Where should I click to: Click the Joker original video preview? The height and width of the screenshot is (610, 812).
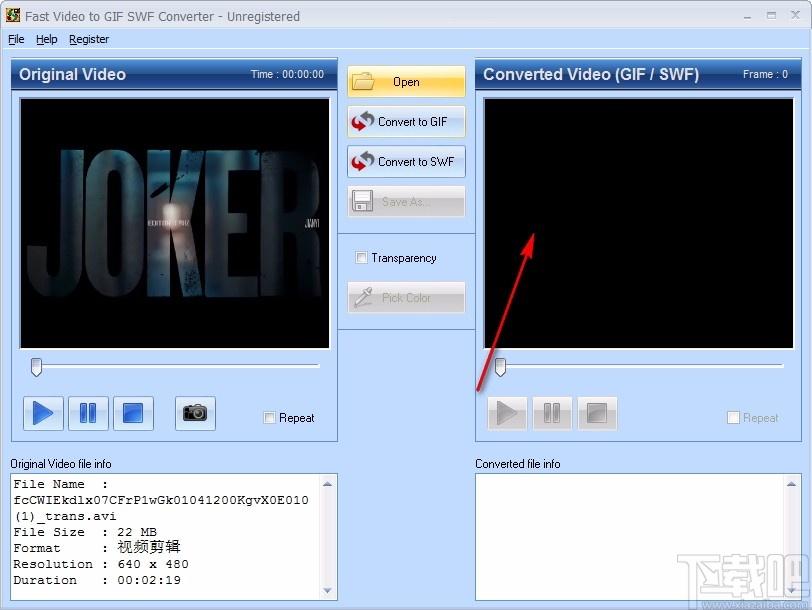[175, 222]
